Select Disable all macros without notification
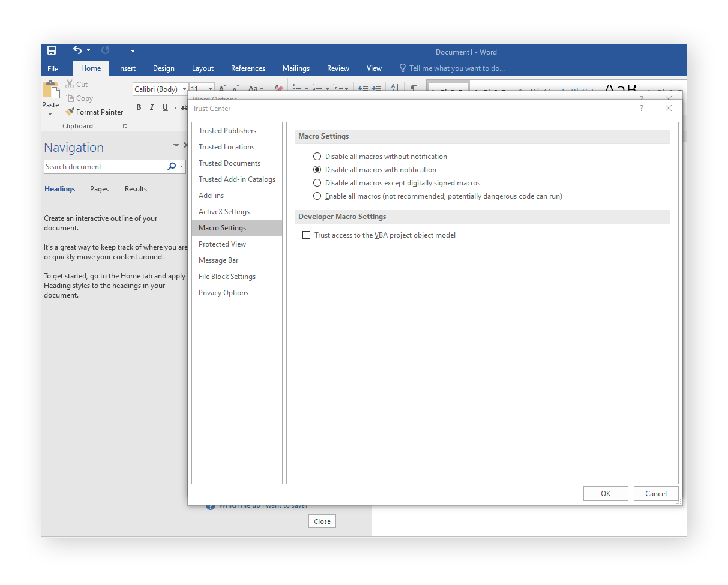This screenshot has height=585, width=728. point(317,156)
